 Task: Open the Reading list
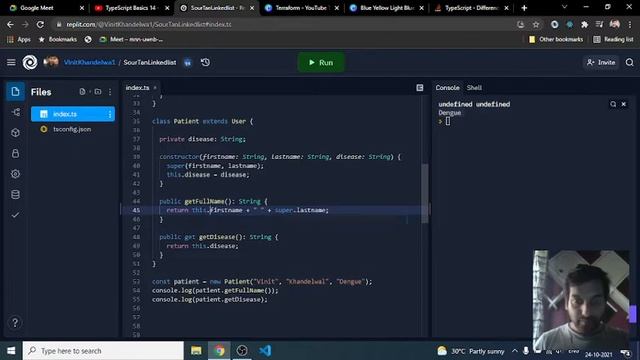click(x=613, y=40)
